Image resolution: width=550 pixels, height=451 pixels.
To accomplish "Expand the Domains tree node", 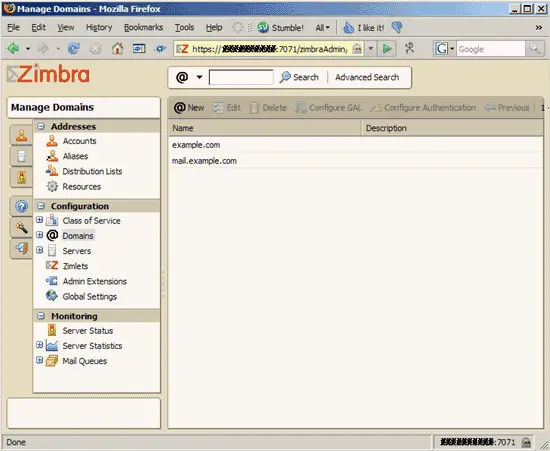I will (x=40, y=235).
